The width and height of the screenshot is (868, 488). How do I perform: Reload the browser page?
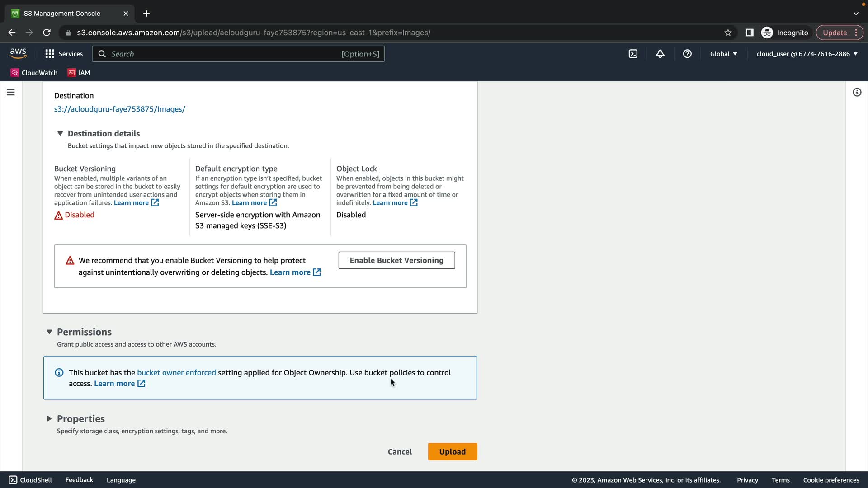(47, 33)
